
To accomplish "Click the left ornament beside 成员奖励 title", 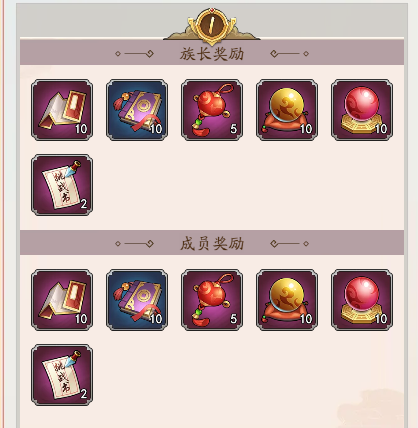I will (134, 244).
